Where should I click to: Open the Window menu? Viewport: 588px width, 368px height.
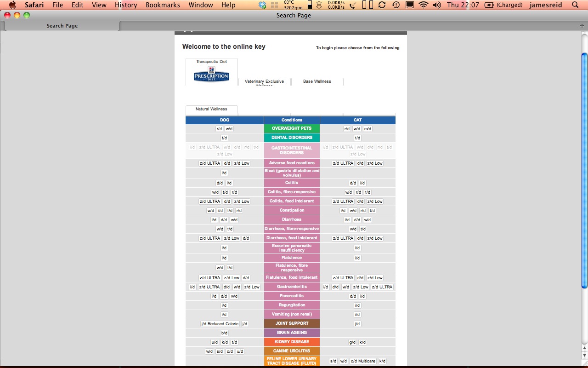click(201, 5)
